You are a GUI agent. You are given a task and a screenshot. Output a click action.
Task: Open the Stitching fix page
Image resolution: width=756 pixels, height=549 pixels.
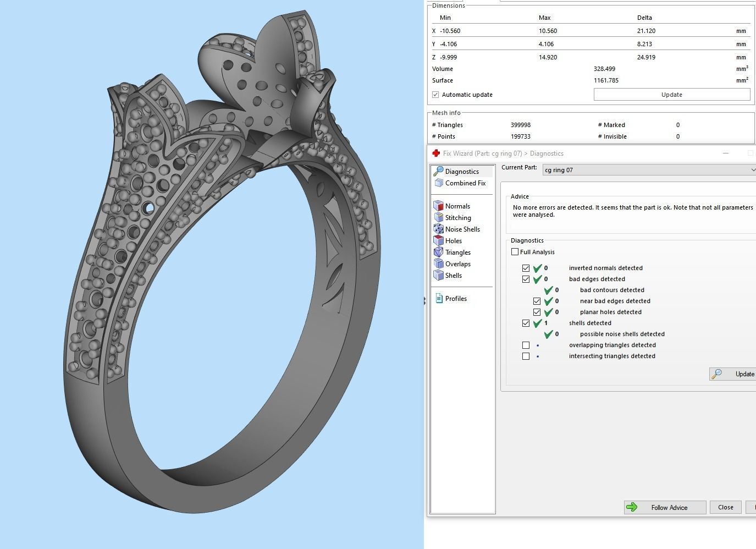point(452,218)
